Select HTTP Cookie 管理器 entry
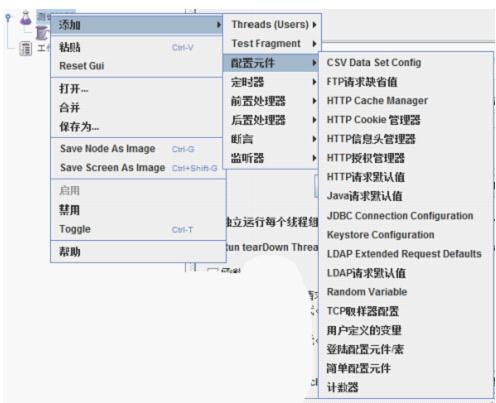 [x=374, y=120]
